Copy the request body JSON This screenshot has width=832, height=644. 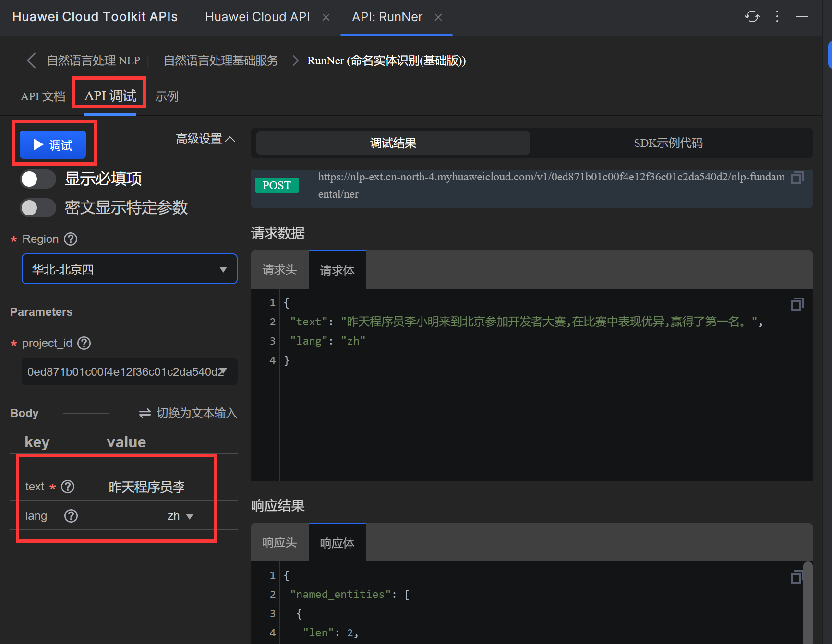pos(797,304)
